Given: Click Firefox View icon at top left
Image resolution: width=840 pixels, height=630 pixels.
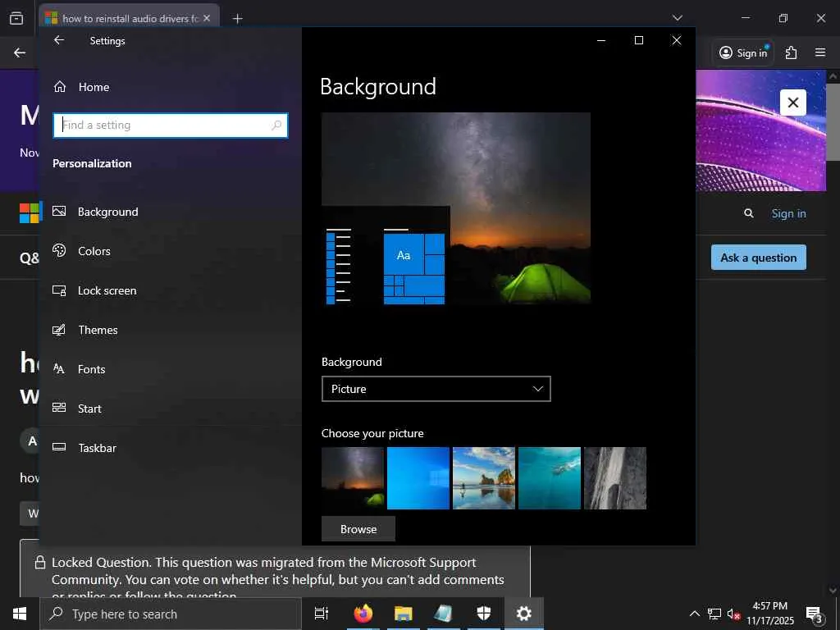Looking at the screenshot, I should coord(16,18).
